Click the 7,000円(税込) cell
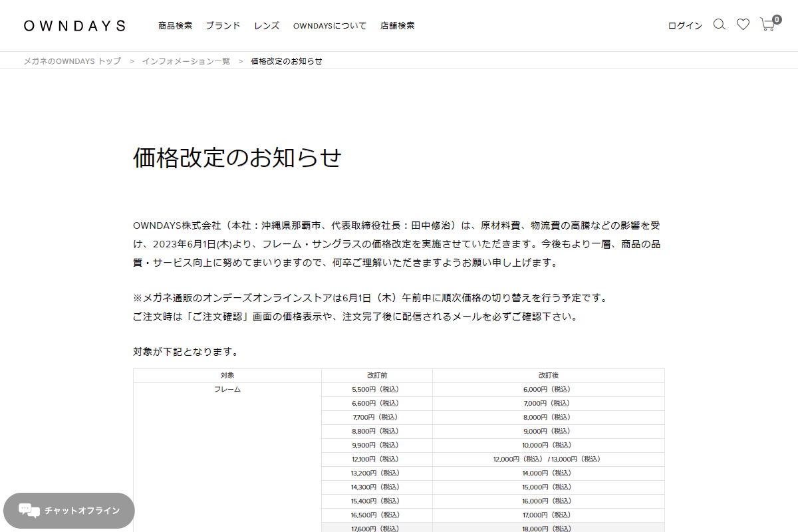 coord(549,403)
